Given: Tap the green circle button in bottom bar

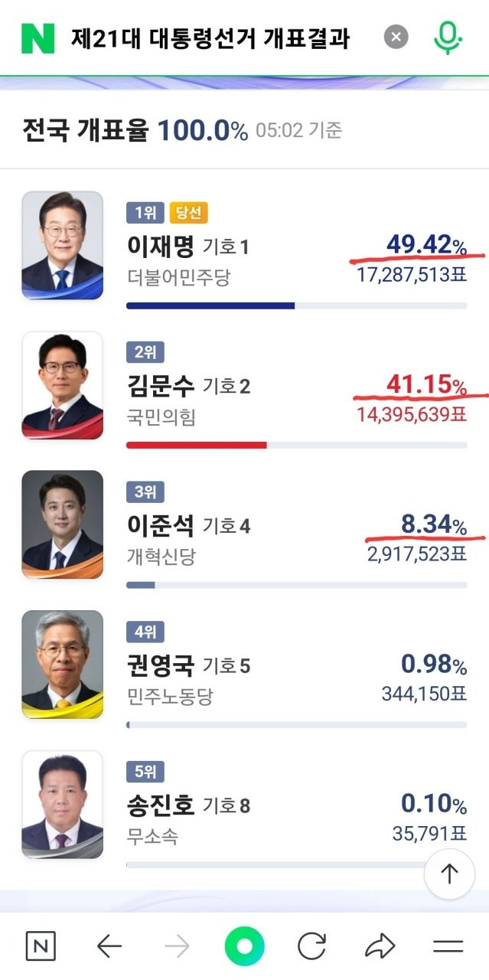Looking at the screenshot, I should click(244, 947).
